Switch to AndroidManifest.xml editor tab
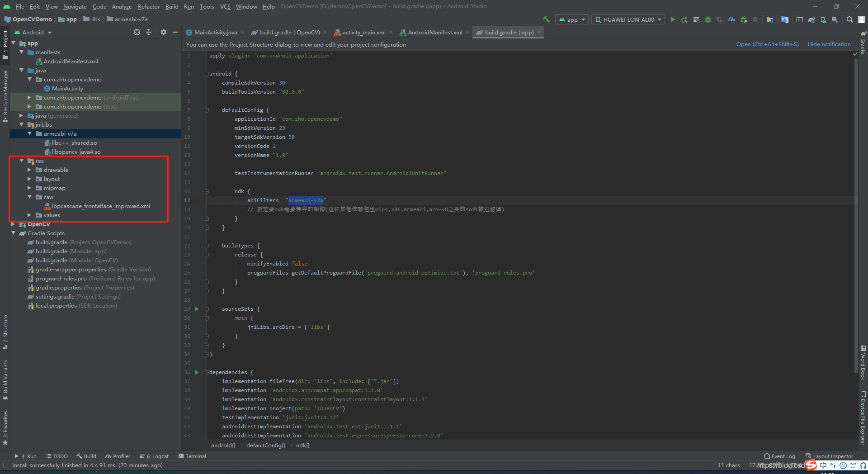Screen dimensions: 868x474 (x=435, y=32)
